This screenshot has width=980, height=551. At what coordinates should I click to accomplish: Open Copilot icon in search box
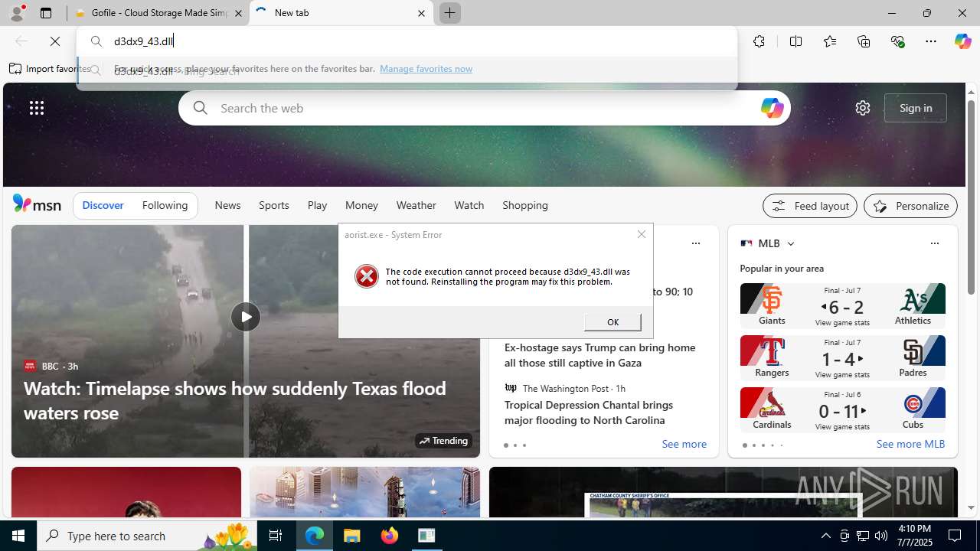coord(772,108)
